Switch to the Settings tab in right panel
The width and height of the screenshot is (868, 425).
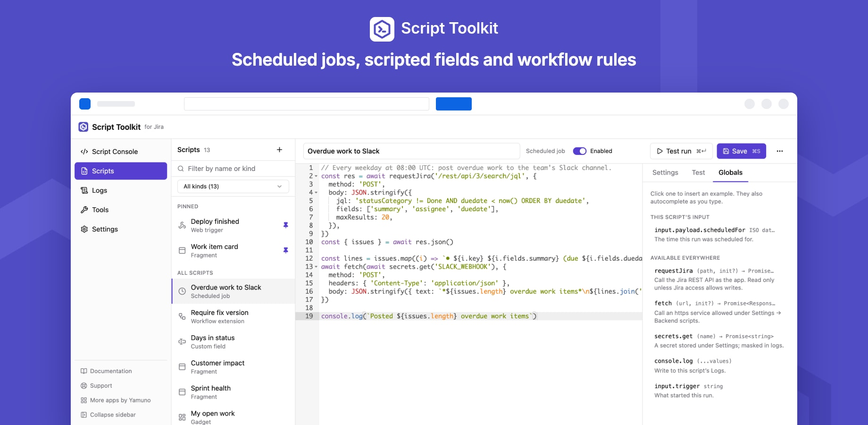coord(665,173)
